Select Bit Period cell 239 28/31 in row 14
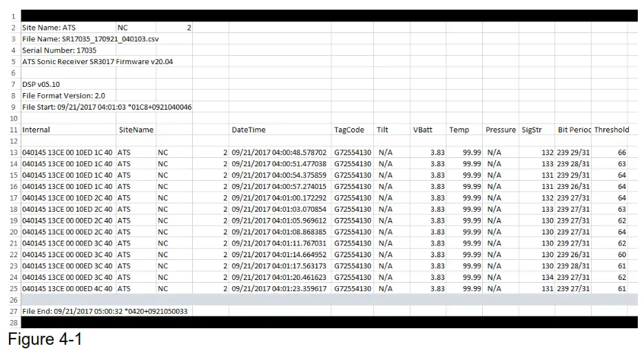Image resolution: width=644 pixels, height=351 pixels. click(573, 164)
